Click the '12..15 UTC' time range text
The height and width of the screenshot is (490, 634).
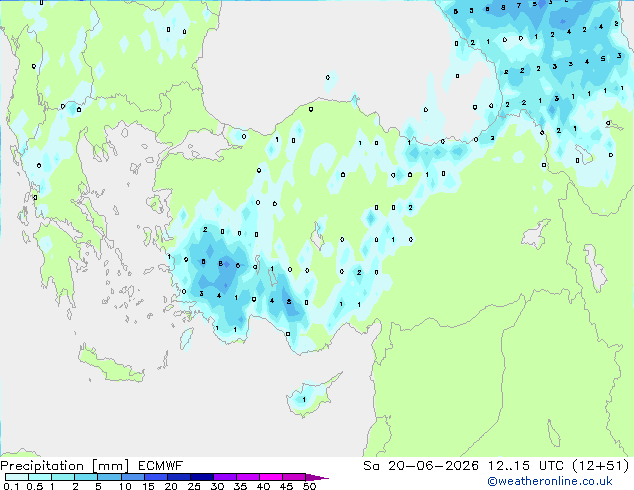[x=526, y=466]
